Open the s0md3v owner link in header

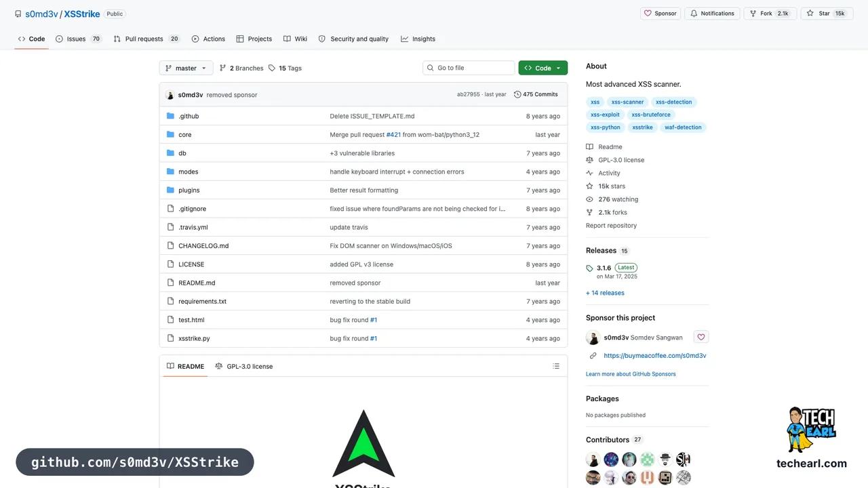click(x=41, y=14)
